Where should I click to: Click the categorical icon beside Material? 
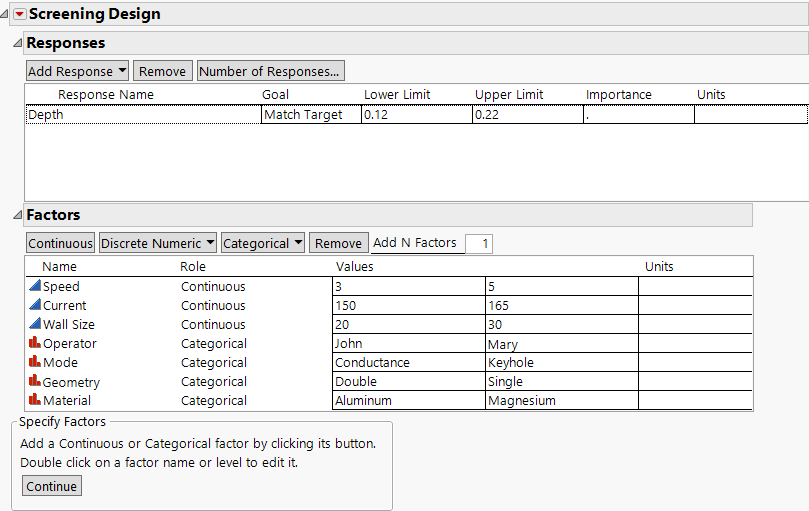[x=35, y=401]
